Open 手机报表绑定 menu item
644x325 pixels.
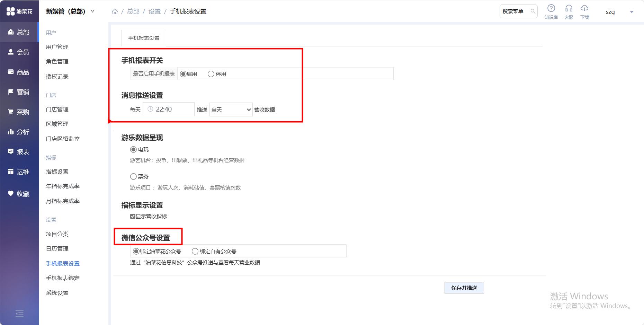(x=63, y=278)
